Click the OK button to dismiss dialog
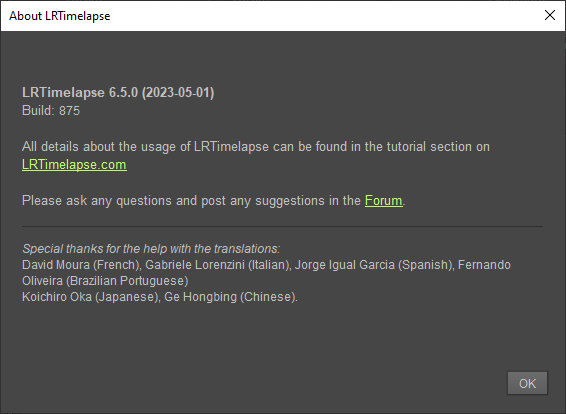Image resolution: width=566 pixels, height=414 pixels. (x=527, y=383)
